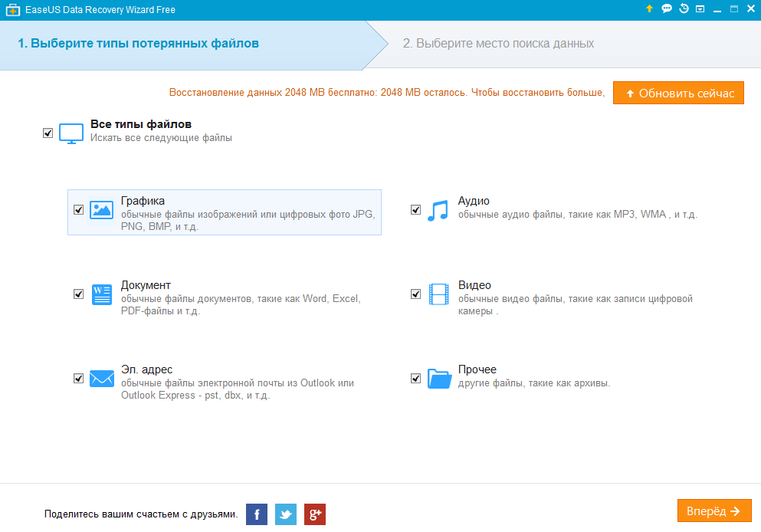Click the orange 2048 MB free recovery notice
Screen dimensions: 761x532
(x=387, y=93)
